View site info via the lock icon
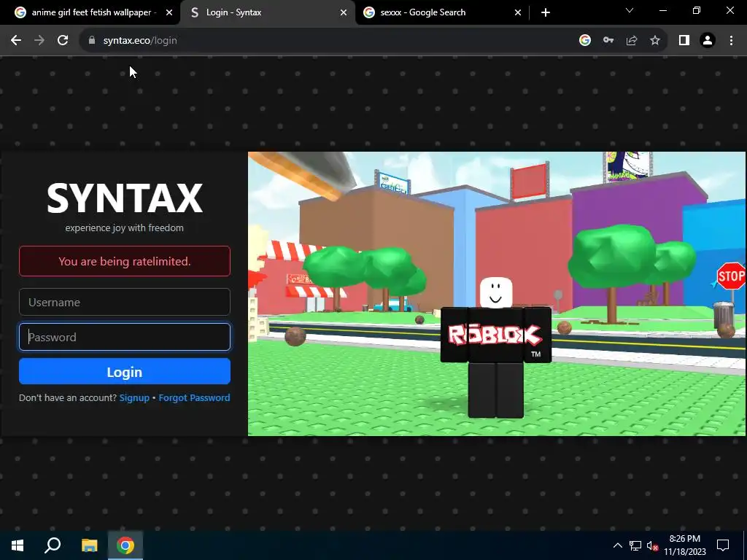Image resolution: width=747 pixels, height=560 pixels. point(92,41)
